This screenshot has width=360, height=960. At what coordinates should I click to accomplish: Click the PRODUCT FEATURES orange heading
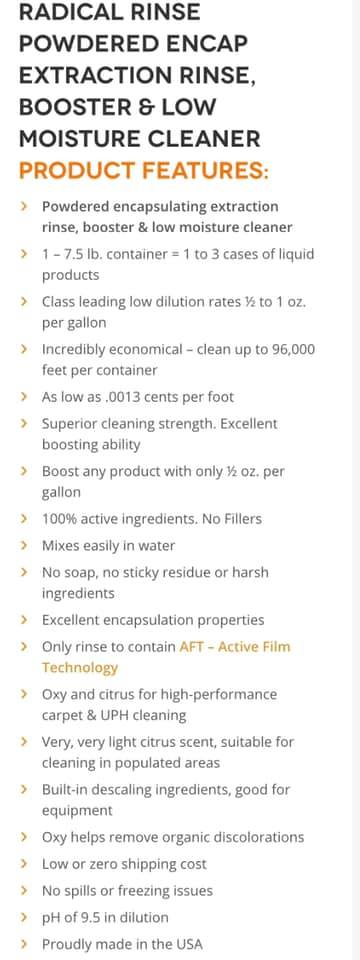point(143,170)
